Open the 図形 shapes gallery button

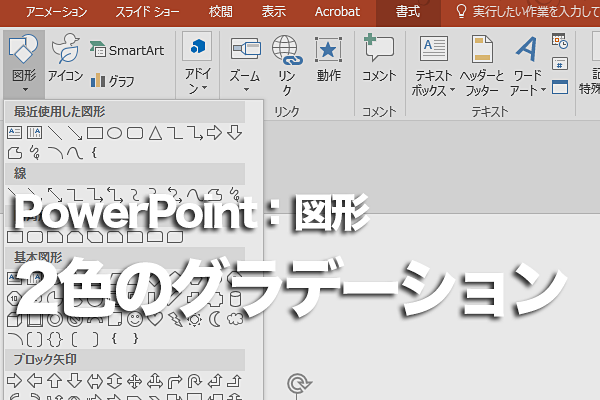24,64
